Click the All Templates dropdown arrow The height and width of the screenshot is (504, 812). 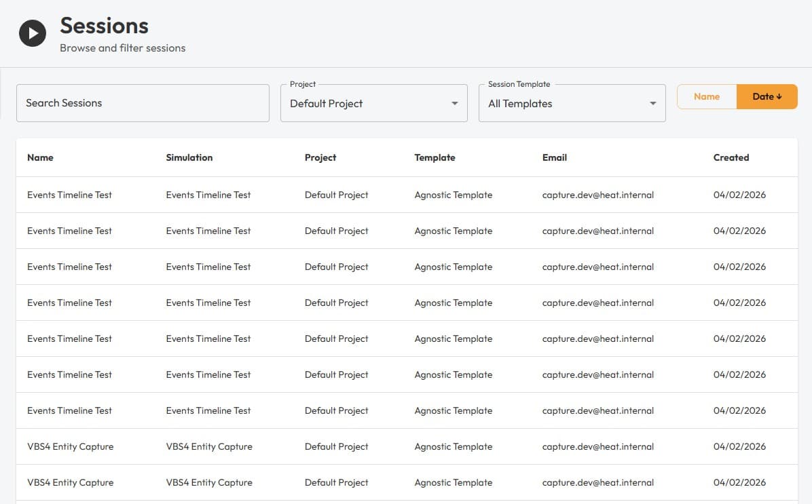tap(652, 104)
